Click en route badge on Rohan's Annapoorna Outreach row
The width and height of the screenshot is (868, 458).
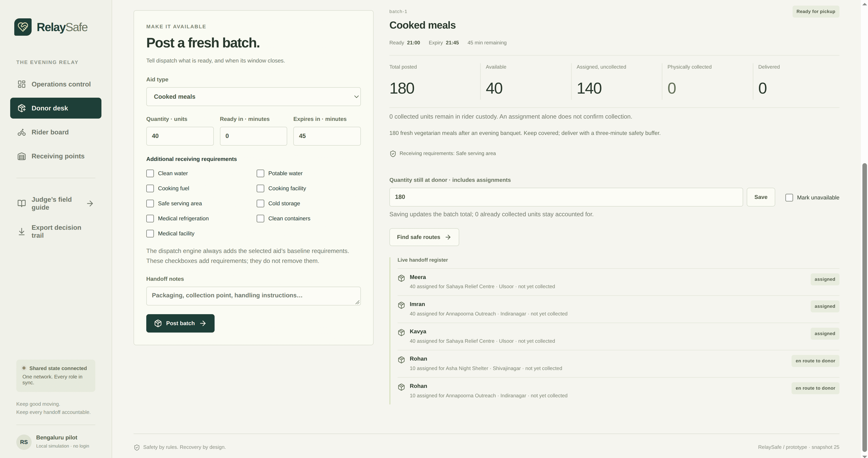click(816, 388)
